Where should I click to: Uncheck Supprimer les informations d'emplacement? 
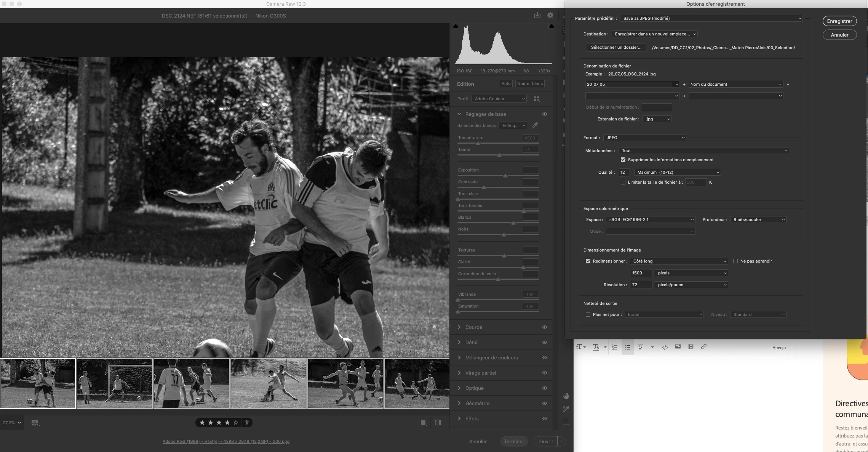click(623, 160)
